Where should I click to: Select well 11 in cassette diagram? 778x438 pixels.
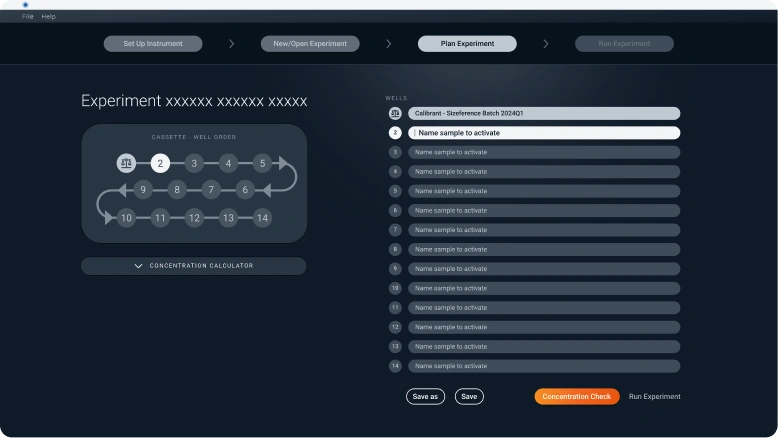coord(160,218)
